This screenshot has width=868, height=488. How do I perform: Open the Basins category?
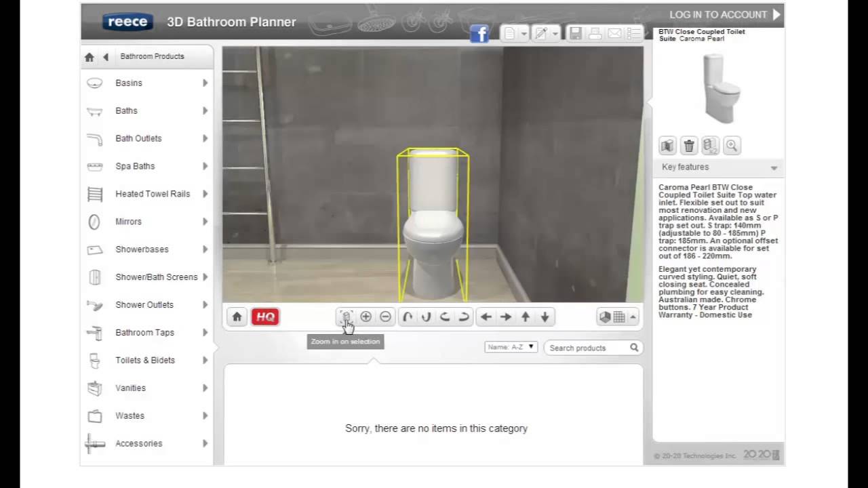point(147,83)
